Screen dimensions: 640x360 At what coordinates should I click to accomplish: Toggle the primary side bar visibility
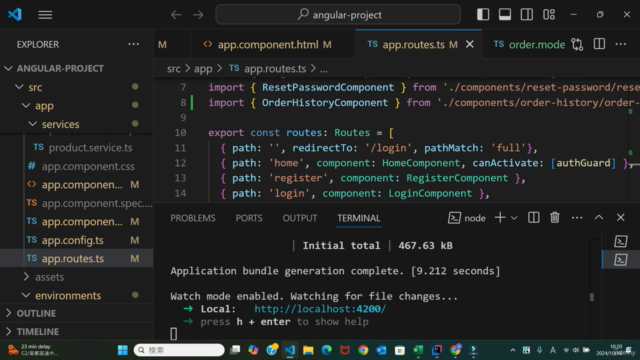pyautogui.click(x=483, y=15)
